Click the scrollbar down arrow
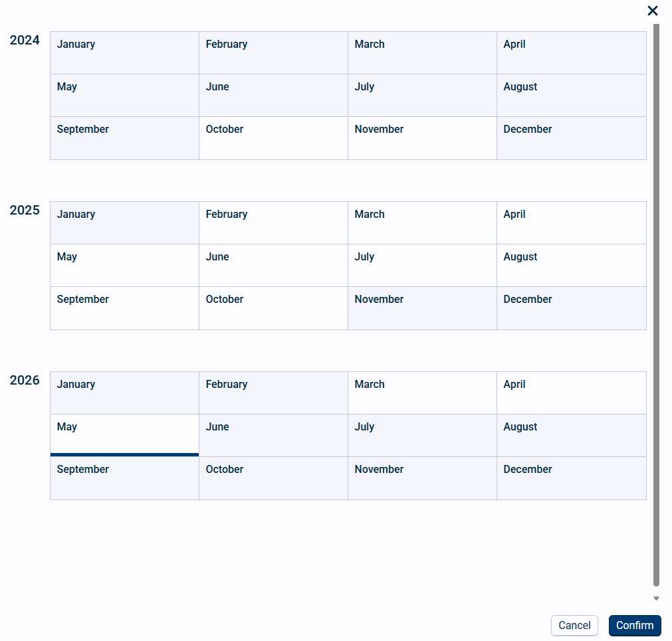Viewport: 672px width, 641px height. (x=656, y=598)
